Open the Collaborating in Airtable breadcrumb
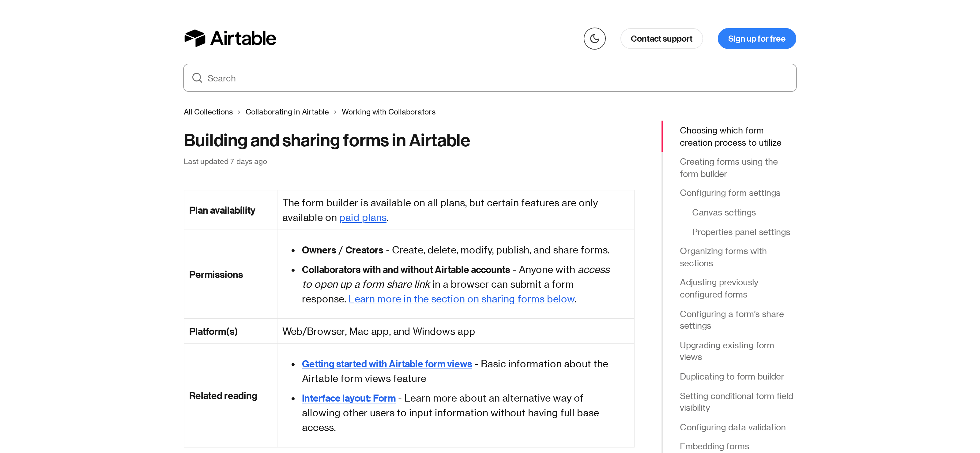Screen dimensions: 980x453 click(x=287, y=112)
